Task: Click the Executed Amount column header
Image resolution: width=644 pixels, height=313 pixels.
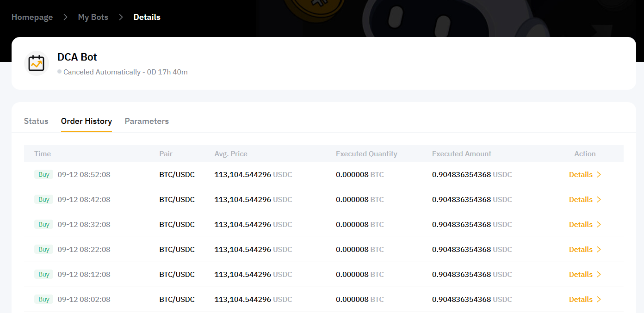Action: [461, 153]
